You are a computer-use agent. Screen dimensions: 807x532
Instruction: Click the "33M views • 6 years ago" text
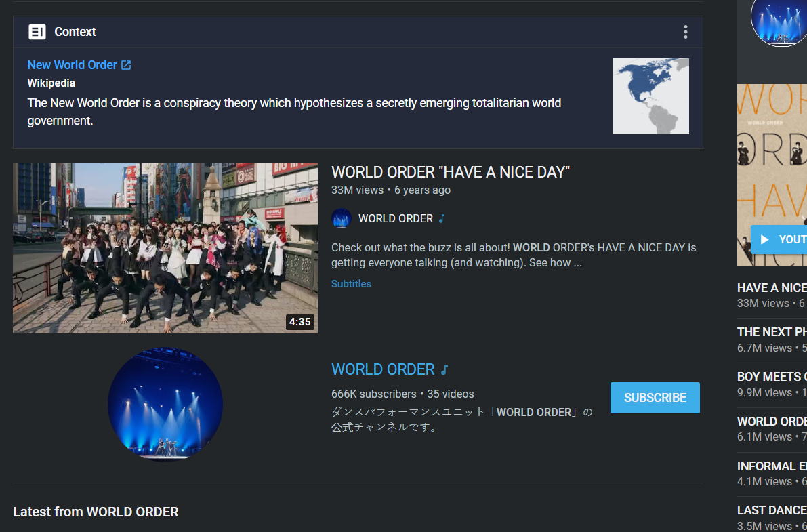pos(391,190)
